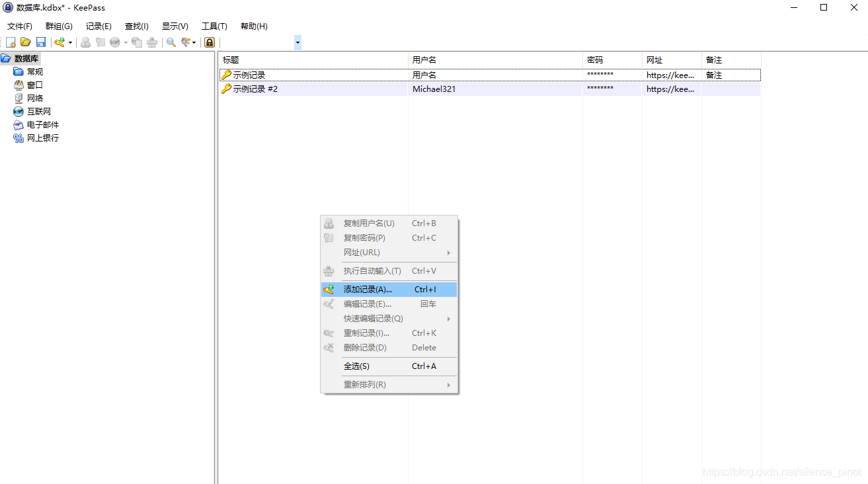Screen dimensions: 868x484
Task: Open the quick search dropdown arrow
Action: pyautogui.click(x=297, y=42)
